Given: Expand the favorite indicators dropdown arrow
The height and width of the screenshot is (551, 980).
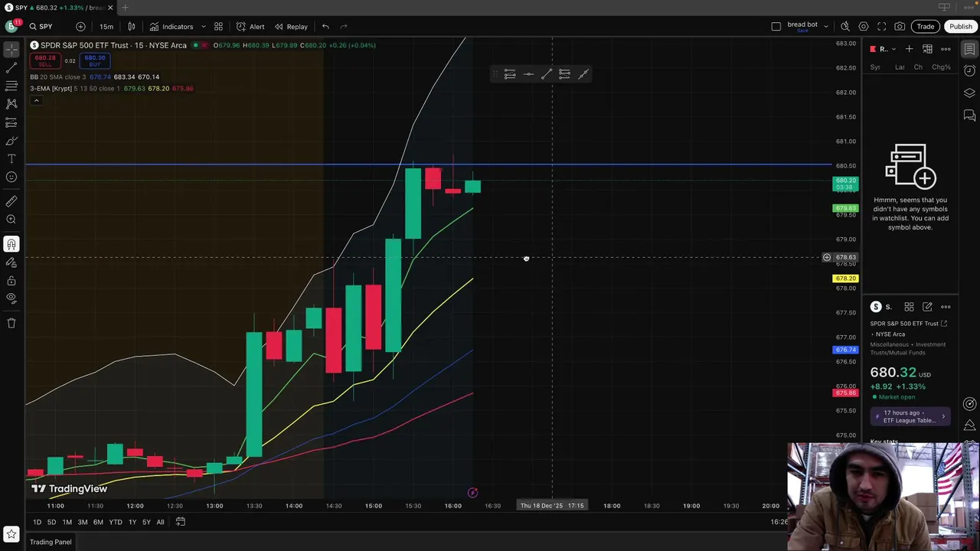Looking at the screenshot, I should [203, 27].
